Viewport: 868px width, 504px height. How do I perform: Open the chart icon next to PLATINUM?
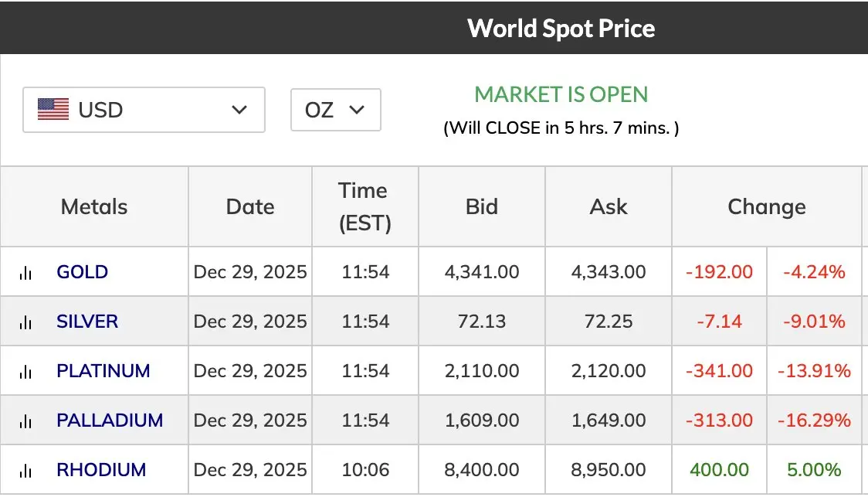tap(25, 371)
